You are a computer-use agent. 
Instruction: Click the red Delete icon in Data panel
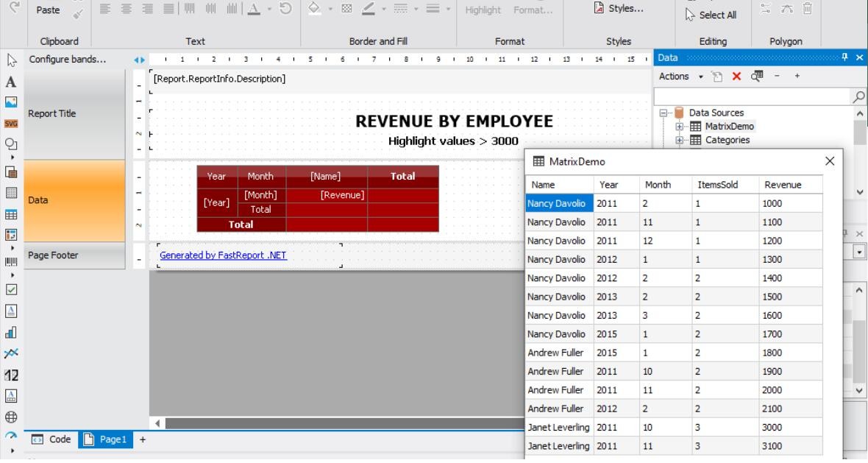click(x=736, y=77)
